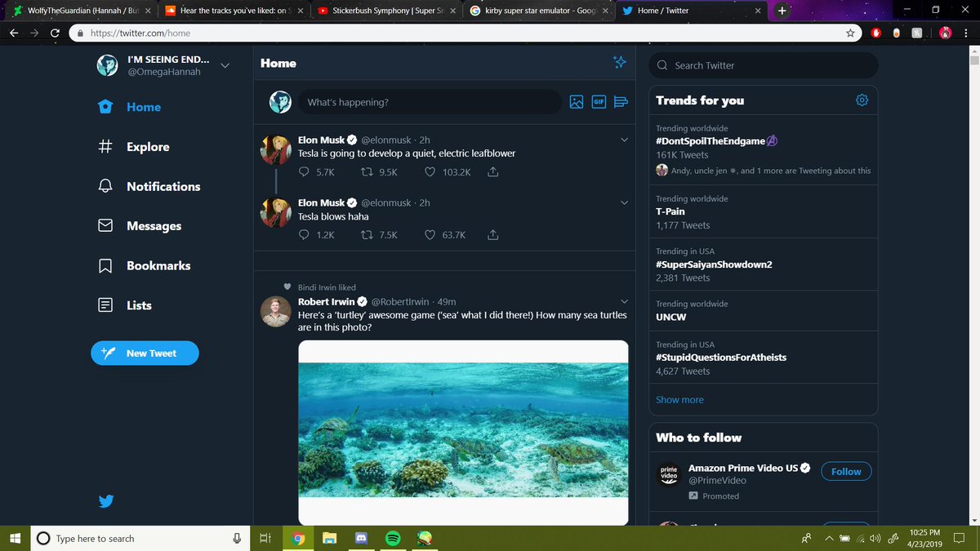Expand the account switcher next to OmegaHannah

225,65
